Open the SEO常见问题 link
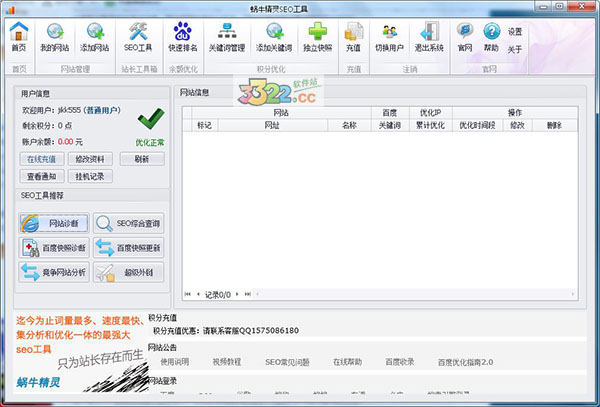 287,362
